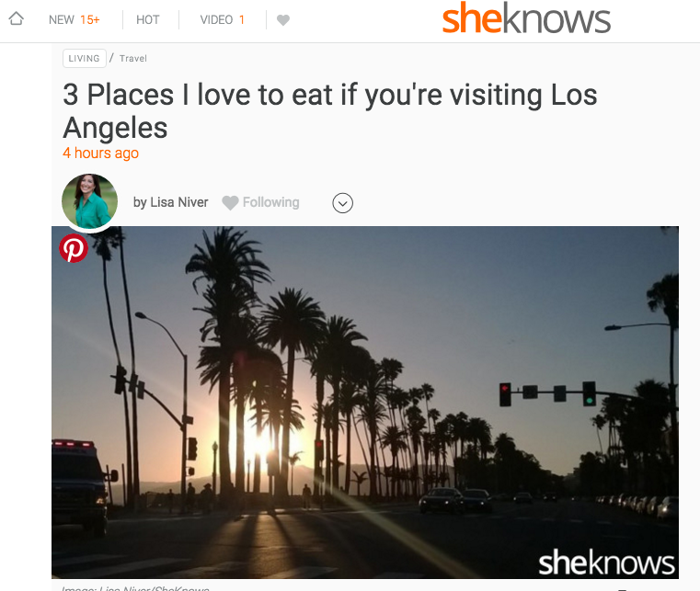Expand the circled chevron author dropdown
The width and height of the screenshot is (700, 591).
coord(342,203)
